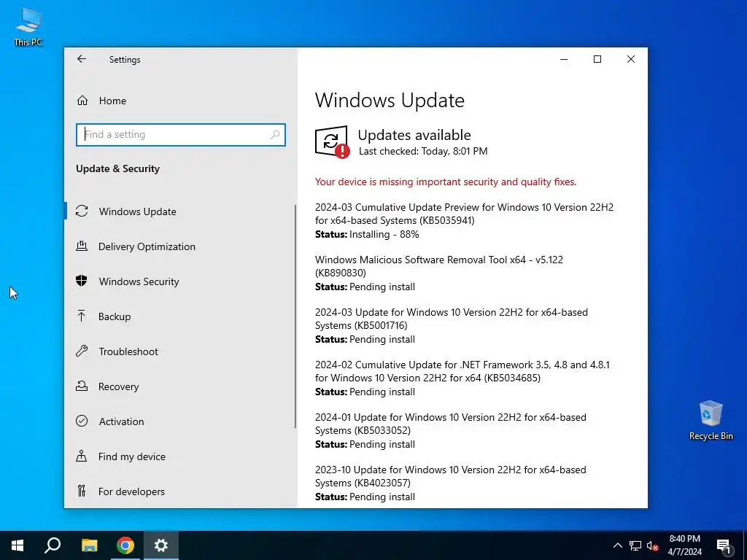This screenshot has height=560, width=747.
Task: Open File Explorer from taskbar
Action: pos(89,545)
